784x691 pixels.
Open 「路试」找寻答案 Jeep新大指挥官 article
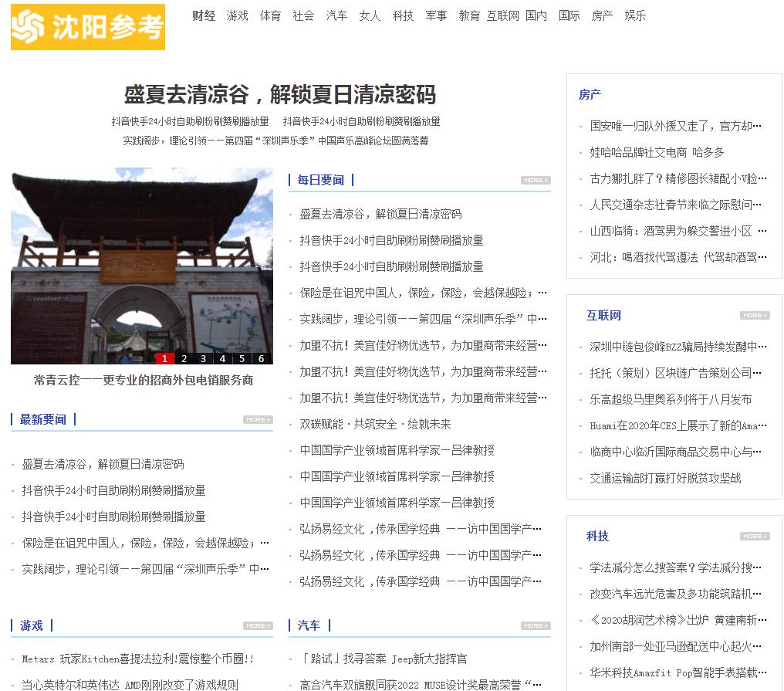tap(384, 659)
